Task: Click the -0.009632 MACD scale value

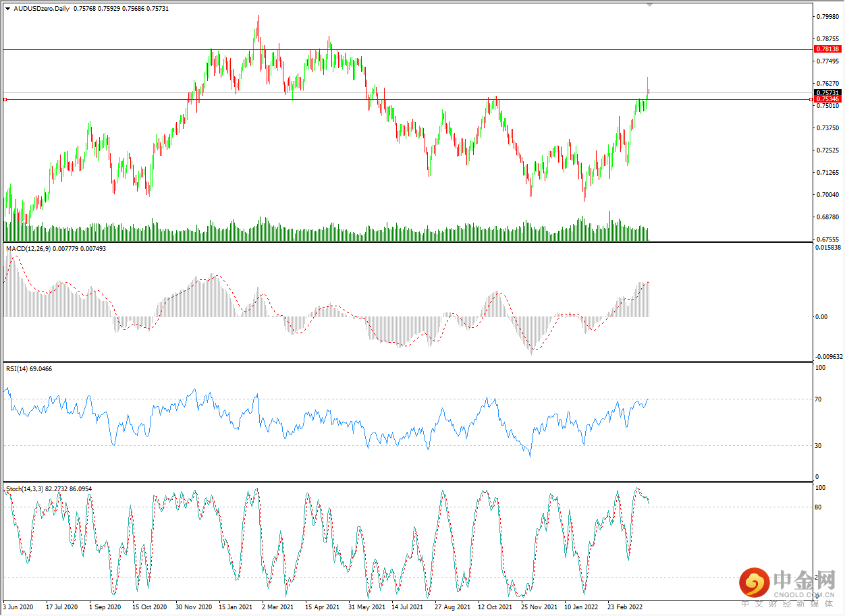Action: 829,356
